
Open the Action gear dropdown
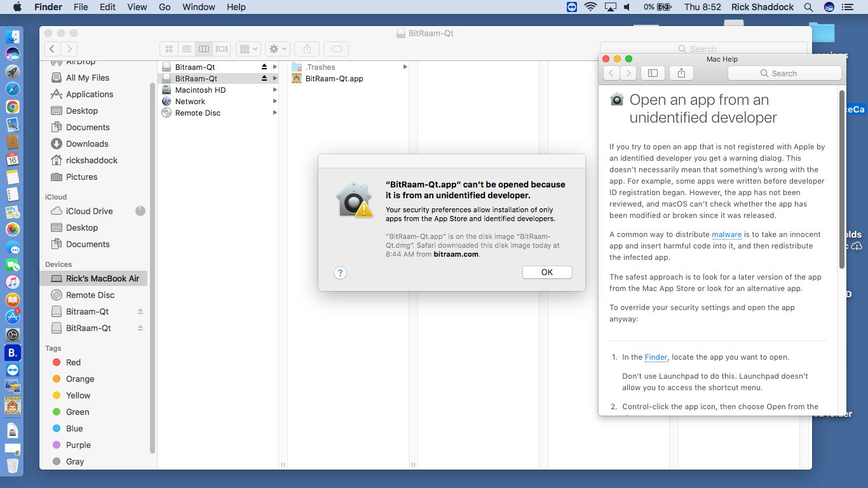click(x=278, y=49)
